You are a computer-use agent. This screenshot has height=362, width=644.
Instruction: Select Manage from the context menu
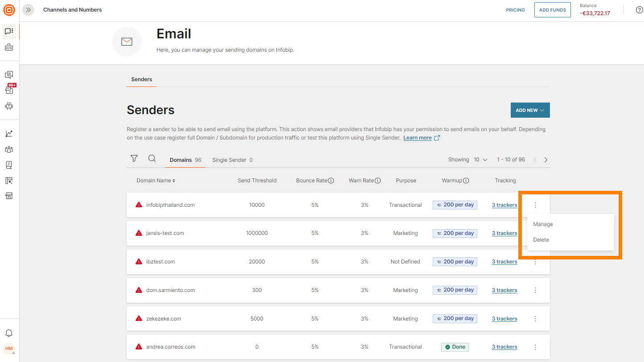coord(543,224)
